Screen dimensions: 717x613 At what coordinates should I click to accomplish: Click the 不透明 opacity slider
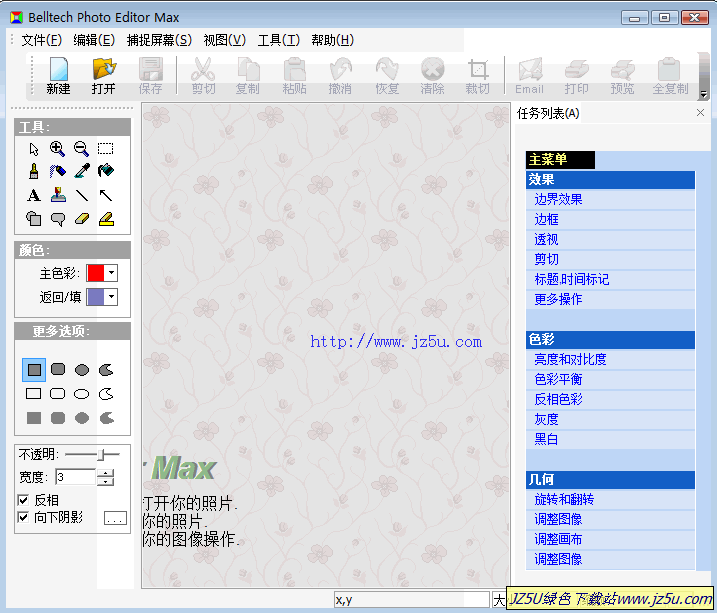[x=92, y=454]
